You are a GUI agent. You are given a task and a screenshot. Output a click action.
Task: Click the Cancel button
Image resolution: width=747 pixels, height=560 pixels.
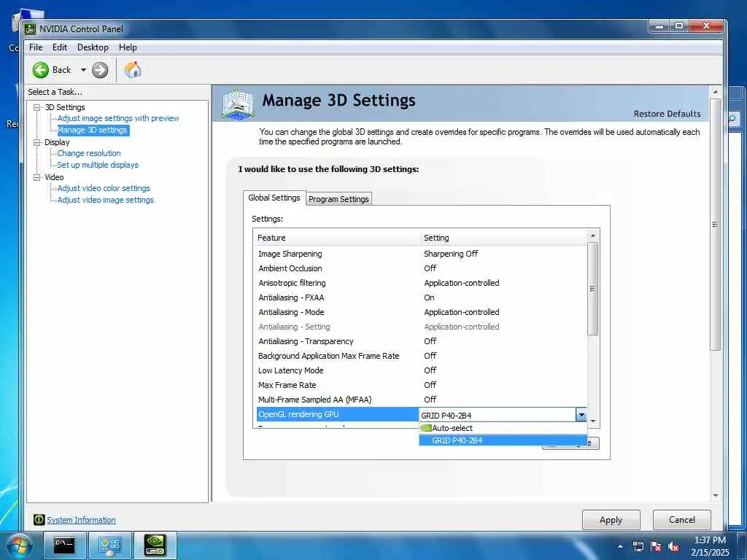tap(682, 519)
